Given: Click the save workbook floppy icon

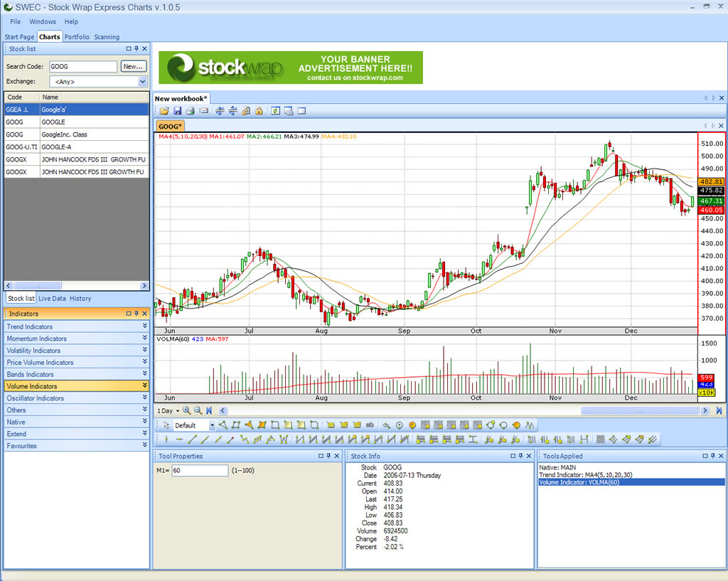Looking at the screenshot, I should (x=177, y=111).
